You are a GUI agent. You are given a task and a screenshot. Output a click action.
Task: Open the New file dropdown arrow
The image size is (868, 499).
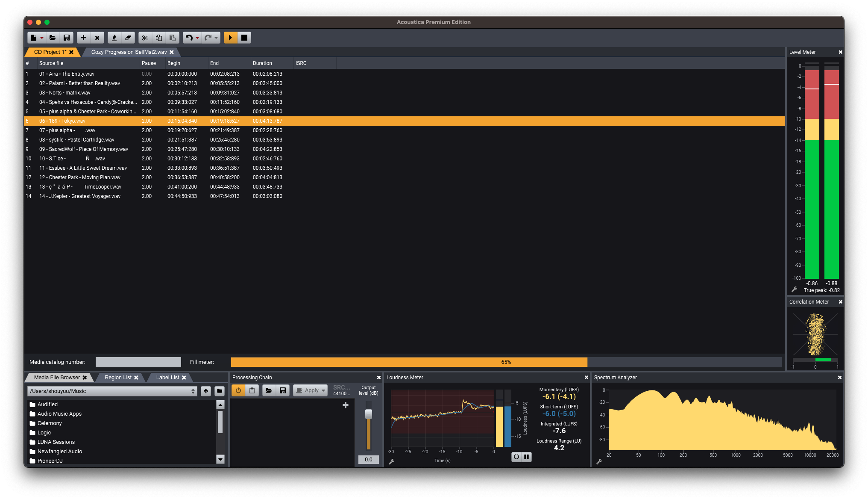pos(42,38)
